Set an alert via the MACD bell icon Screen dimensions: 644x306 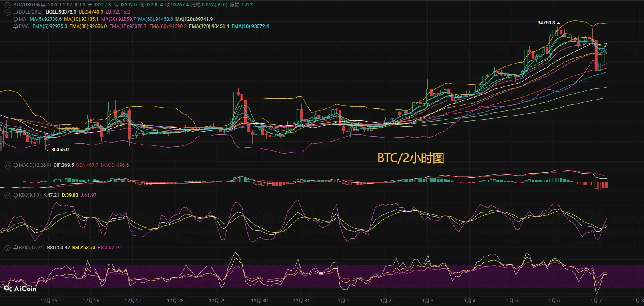pos(16,165)
